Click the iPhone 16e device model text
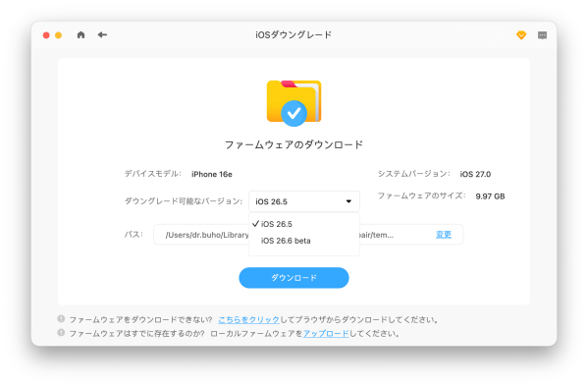Image resolution: width=588 pixels, height=387 pixels. (212, 174)
